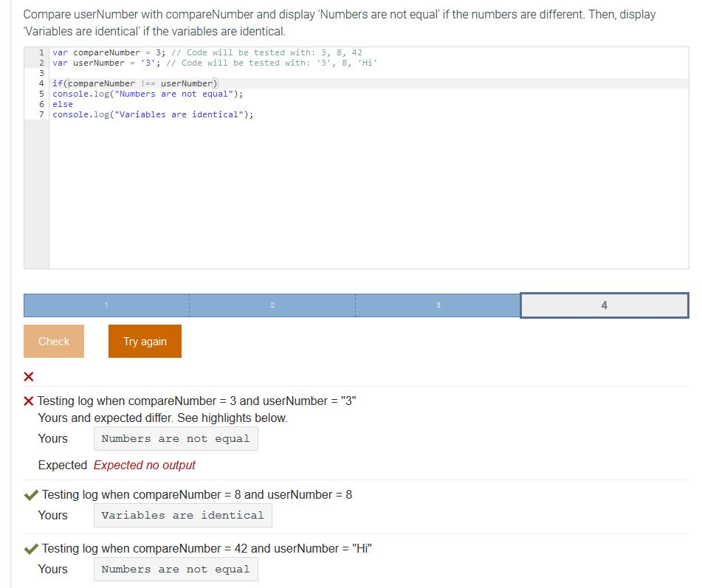
Task: Select the 'Variables are identical' output box
Action: [x=182, y=515]
